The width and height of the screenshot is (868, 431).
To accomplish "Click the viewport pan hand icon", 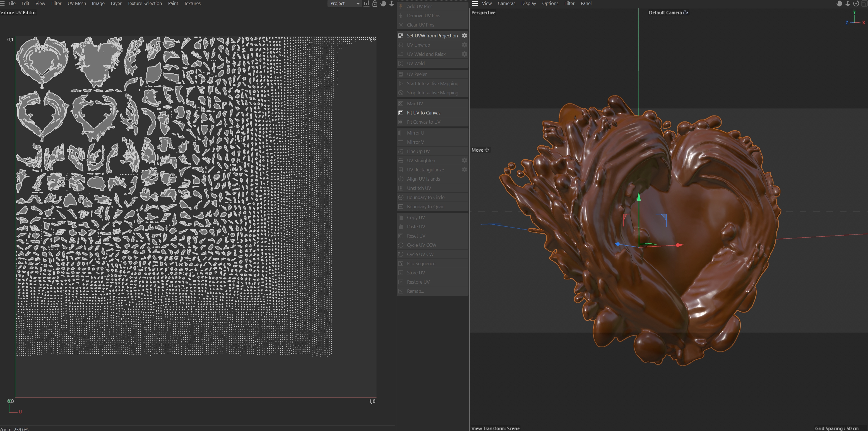I will 839,4.
